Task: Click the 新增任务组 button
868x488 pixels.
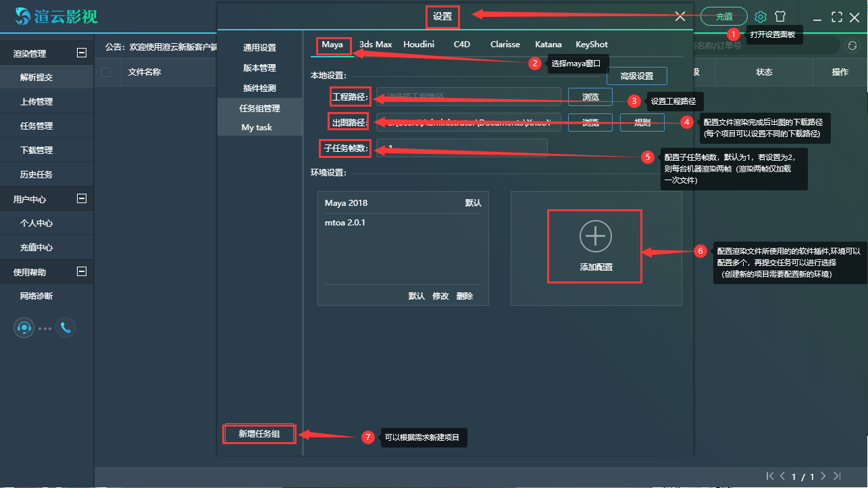Action: 259,434
